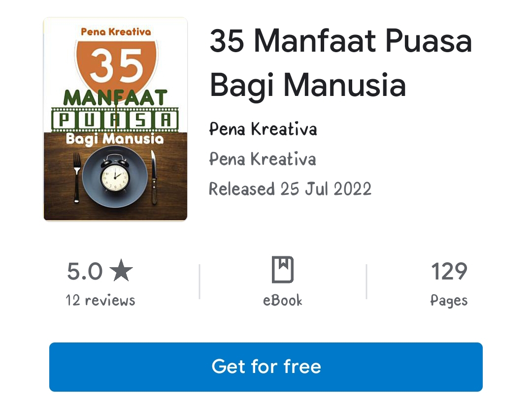Click the eBook bookmark icon
This screenshot has height=403, width=532.
point(283,270)
